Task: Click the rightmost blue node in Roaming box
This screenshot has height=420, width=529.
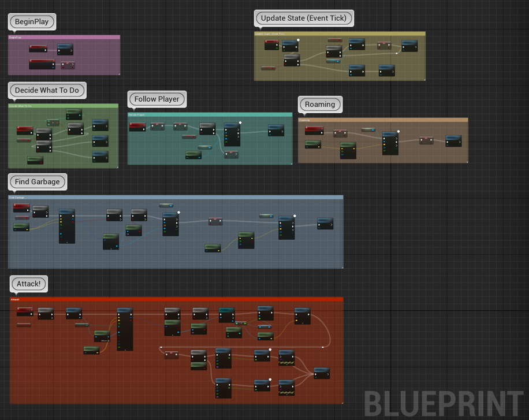Action: point(453,141)
